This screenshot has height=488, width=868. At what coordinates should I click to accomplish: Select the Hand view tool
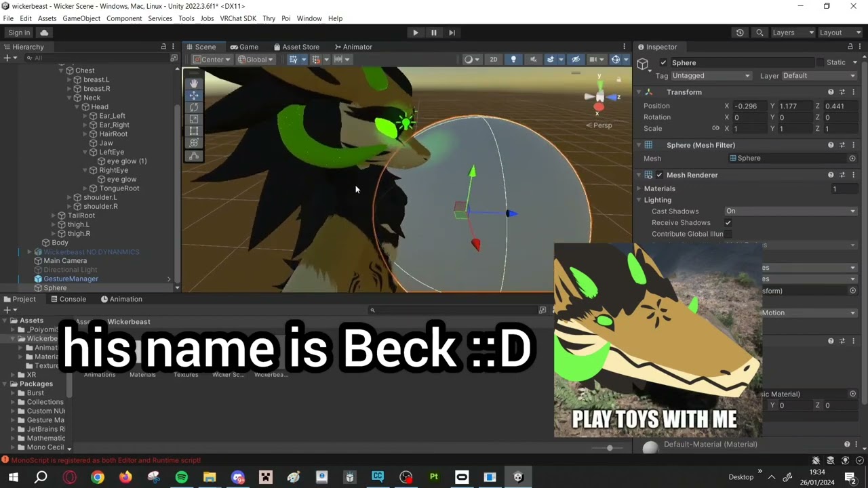(x=194, y=83)
